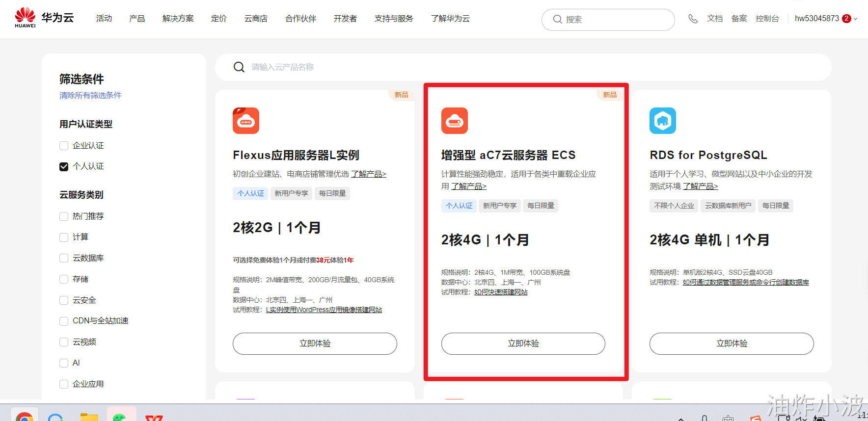Open the 了解华为云 menu

(x=451, y=19)
